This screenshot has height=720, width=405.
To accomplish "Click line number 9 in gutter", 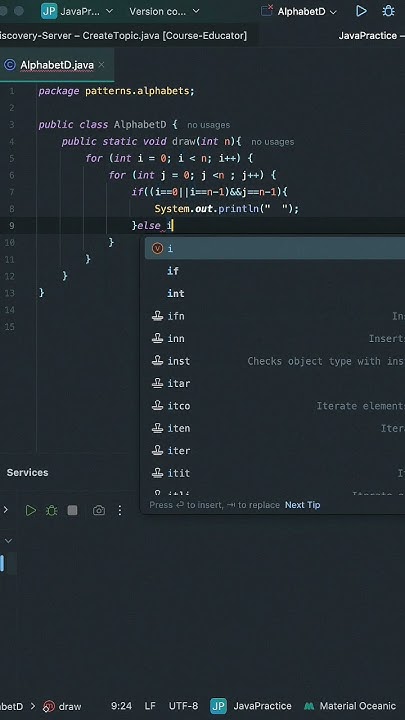I will tap(10, 226).
